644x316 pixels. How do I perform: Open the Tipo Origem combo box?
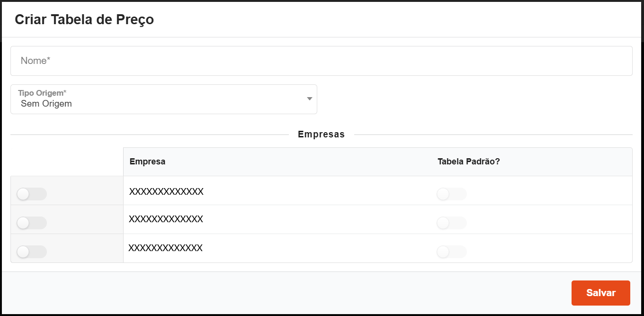coord(163,99)
